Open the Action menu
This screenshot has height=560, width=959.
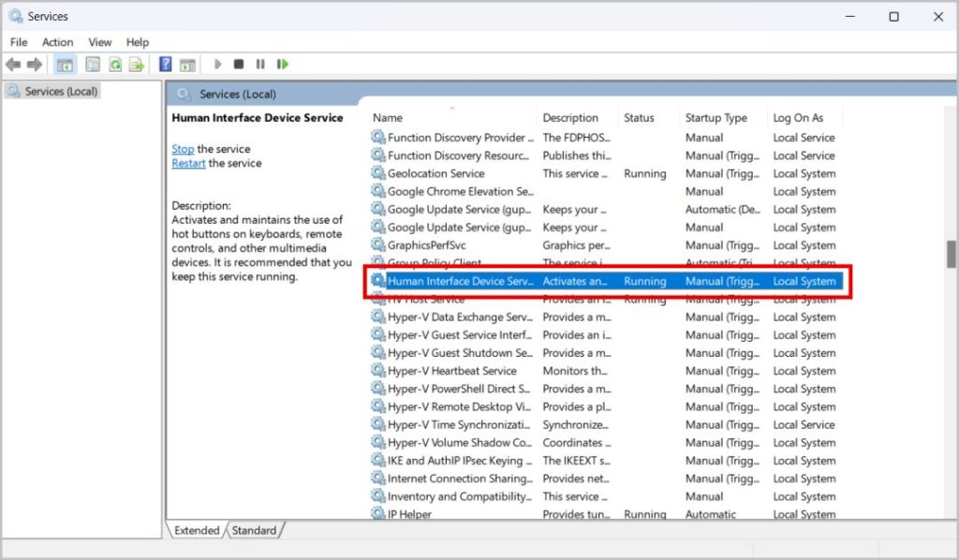pyautogui.click(x=57, y=42)
